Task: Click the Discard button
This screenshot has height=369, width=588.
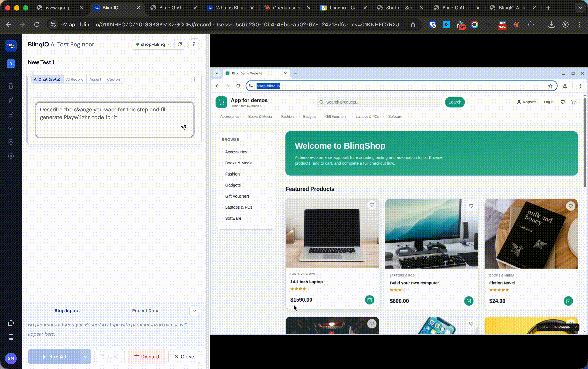Action: coord(146,357)
